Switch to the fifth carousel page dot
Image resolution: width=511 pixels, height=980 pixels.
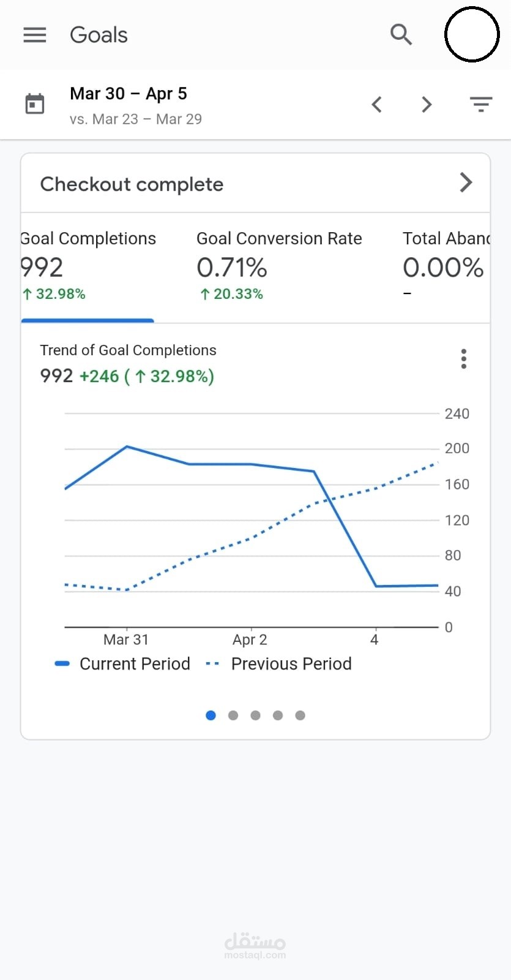point(300,715)
